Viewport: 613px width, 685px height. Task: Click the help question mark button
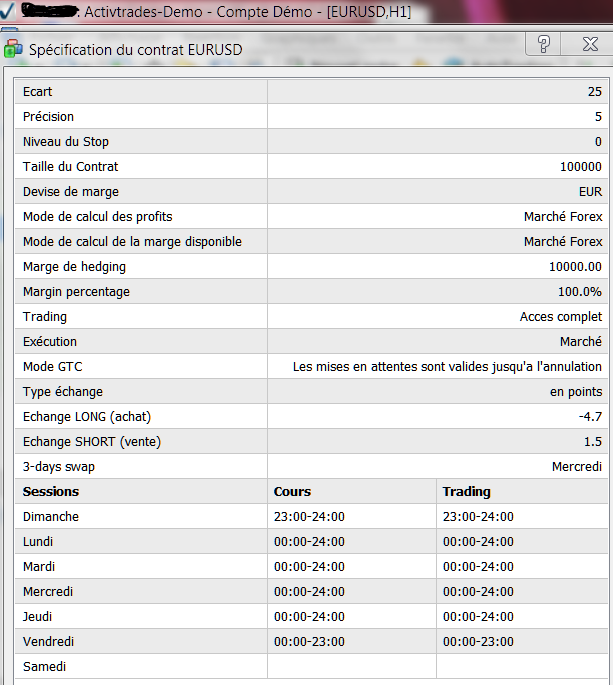(x=543, y=45)
